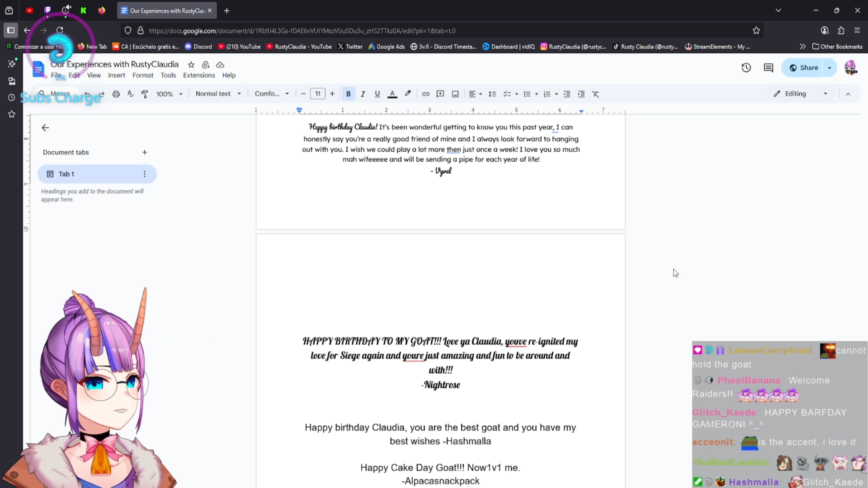Open browser extensions icon
The height and width of the screenshot is (488, 868).
pos(841,30)
